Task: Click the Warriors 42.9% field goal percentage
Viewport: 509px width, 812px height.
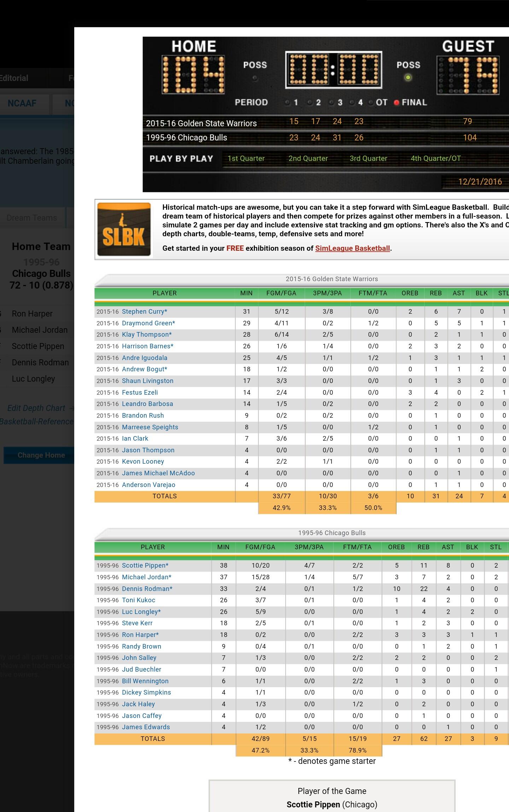Action: (281, 508)
